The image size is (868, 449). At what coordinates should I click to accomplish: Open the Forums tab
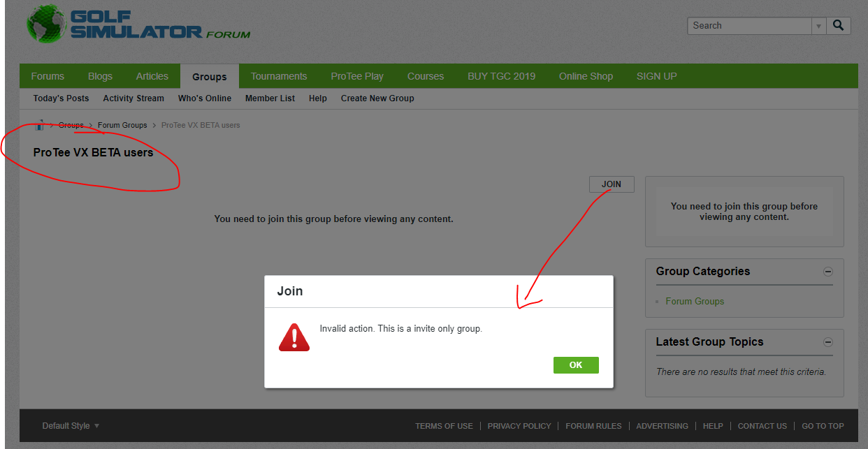point(48,76)
